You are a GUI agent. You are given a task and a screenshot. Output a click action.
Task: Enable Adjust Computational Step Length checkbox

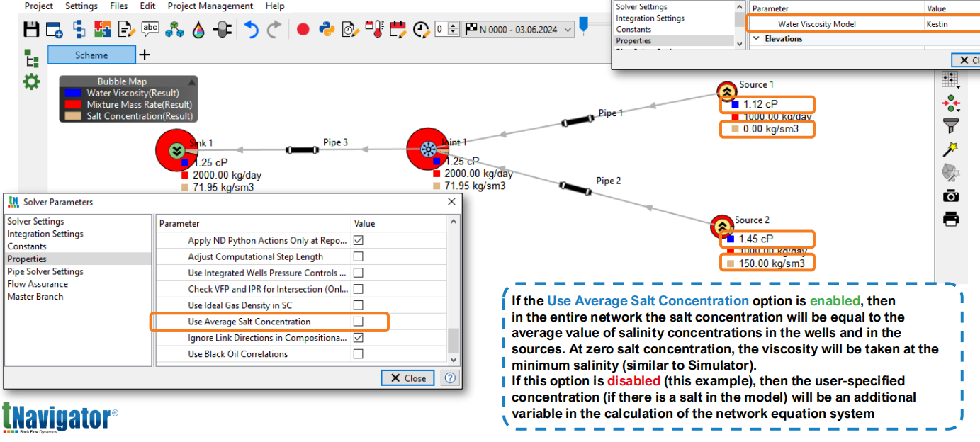pyautogui.click(x=359, y=256)
